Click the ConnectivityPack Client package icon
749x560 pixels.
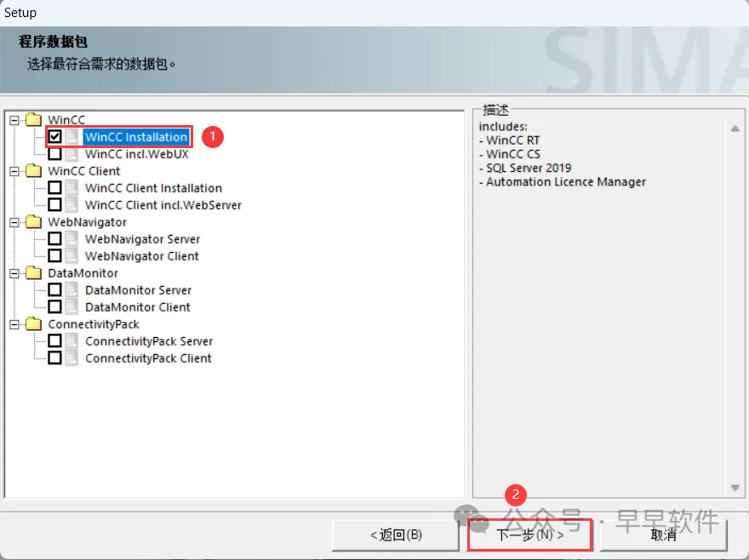click(71, 358)
